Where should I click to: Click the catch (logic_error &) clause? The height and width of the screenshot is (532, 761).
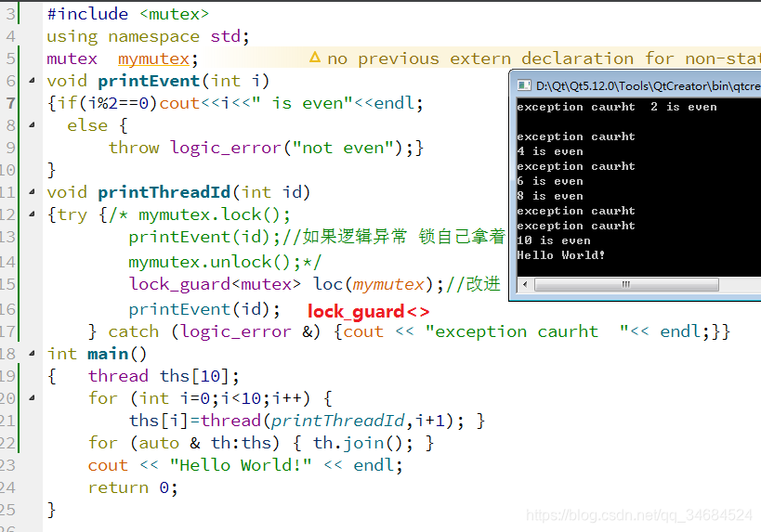click(214, 331)
